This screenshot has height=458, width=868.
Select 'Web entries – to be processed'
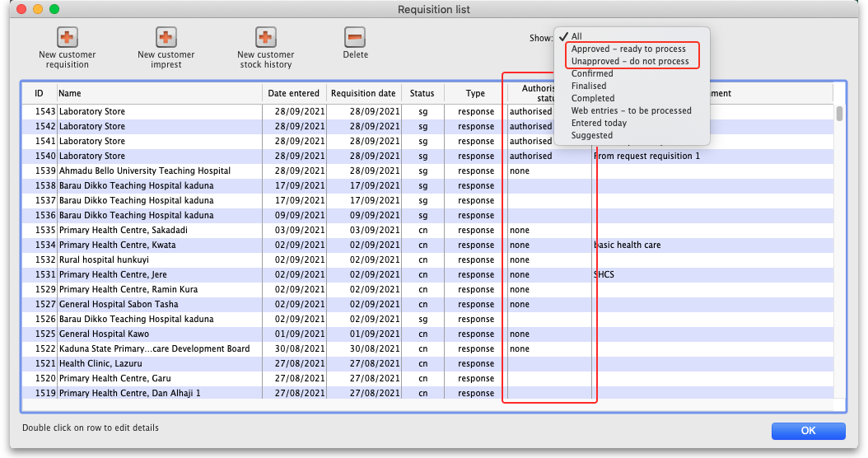[x=631, y=111]
